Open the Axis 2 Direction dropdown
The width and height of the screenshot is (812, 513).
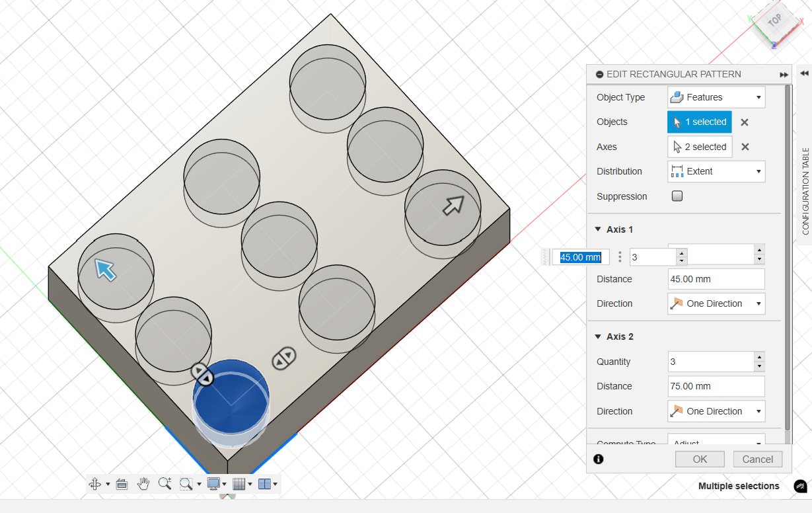tap(716, 411)
